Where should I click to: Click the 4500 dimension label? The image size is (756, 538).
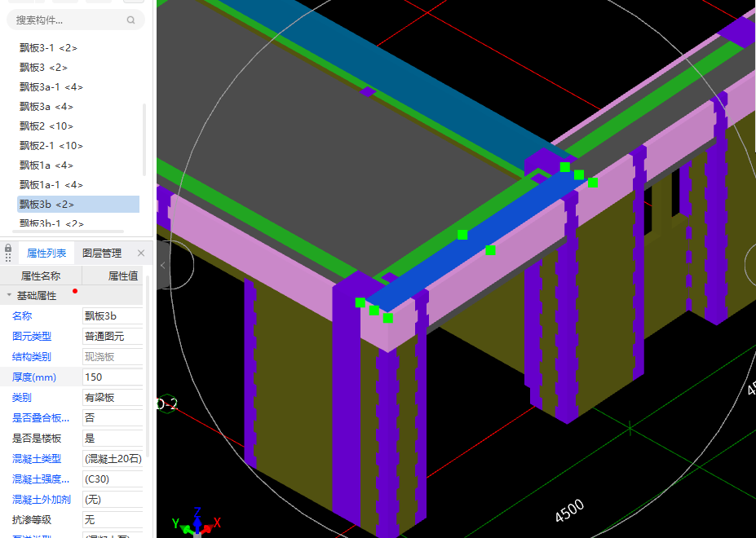coord(569,511)
